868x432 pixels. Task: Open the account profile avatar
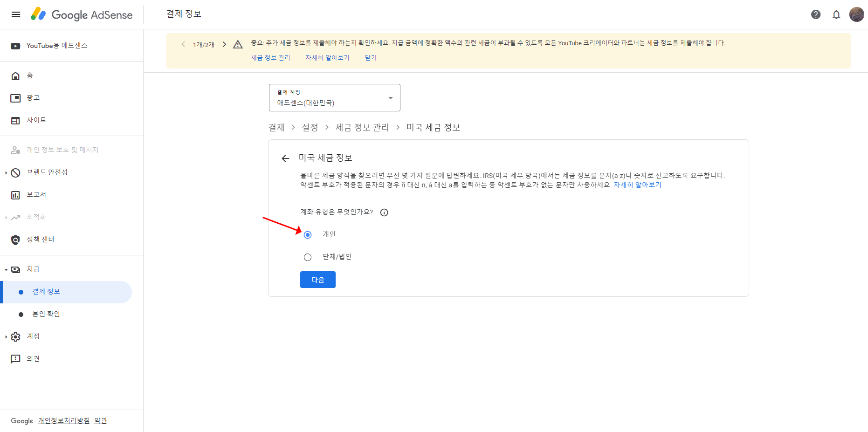coord(857,14)
